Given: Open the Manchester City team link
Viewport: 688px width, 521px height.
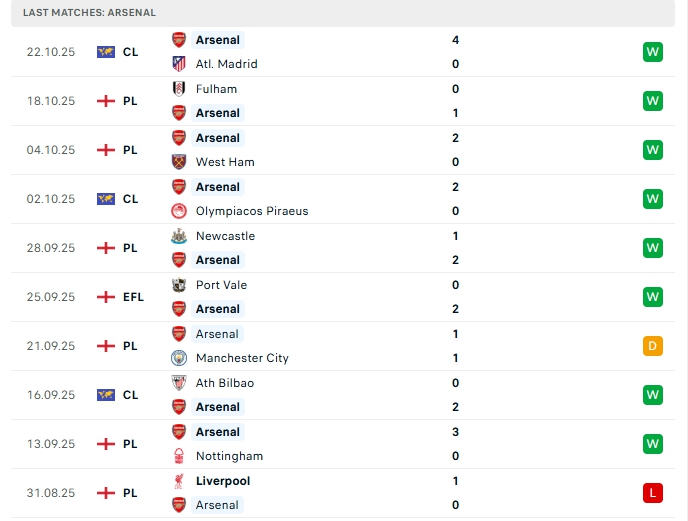Looking at the screenshot, I should (243, 358).
